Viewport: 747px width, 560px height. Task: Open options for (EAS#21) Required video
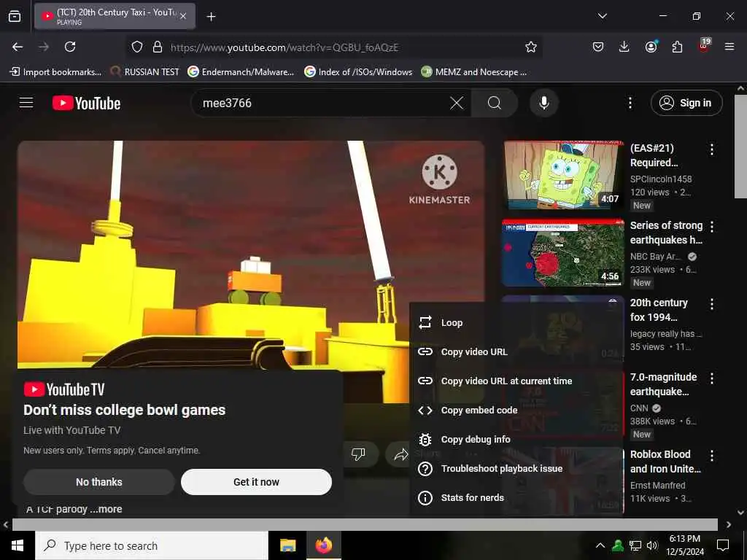coord(712,149)
